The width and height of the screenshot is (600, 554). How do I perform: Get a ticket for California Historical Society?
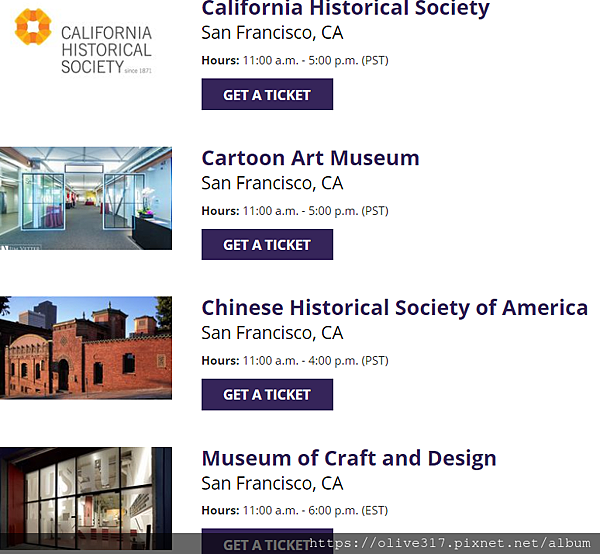coord(267,94)
